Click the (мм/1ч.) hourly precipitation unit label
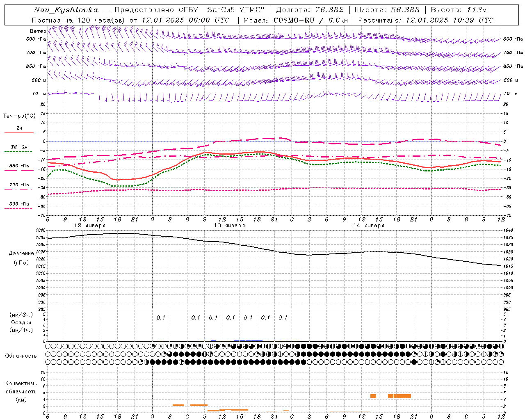This screenshot has width=525, height=420. point(21,330)
